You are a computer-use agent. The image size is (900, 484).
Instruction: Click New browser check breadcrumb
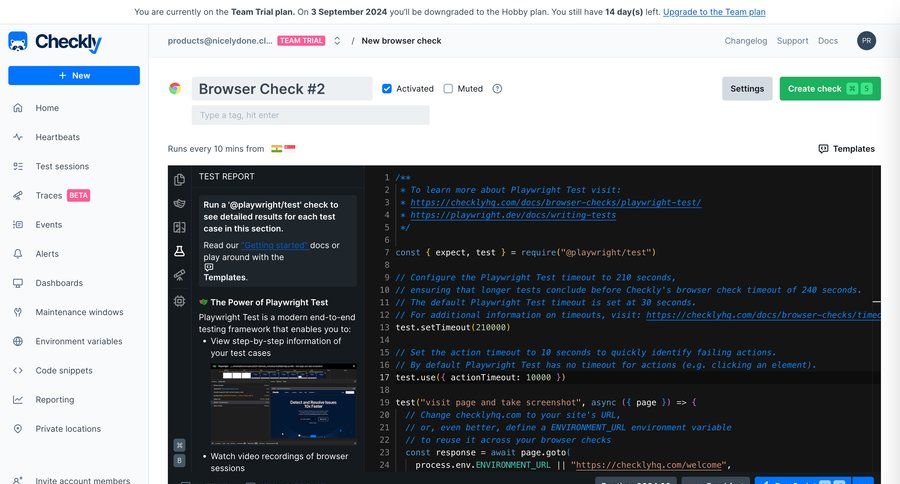(401, 41)
